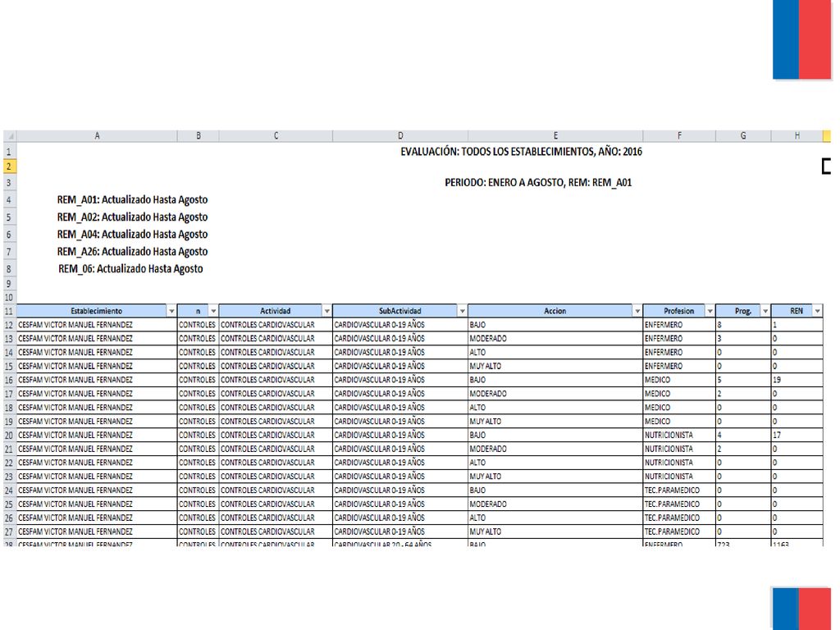Screen dimensions: 840x630
Task: Open the Prog. column filter dropdown
Action: click(765, 311)
